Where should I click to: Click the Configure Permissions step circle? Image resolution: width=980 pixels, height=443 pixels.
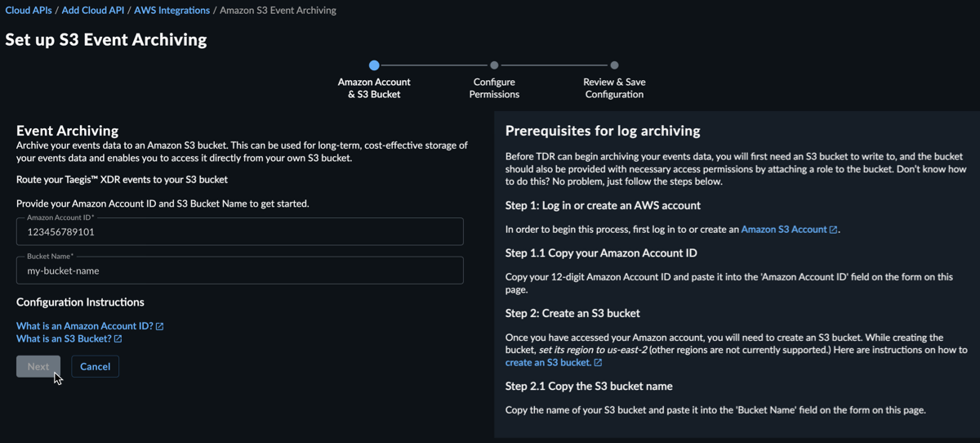tap(494, 65)
